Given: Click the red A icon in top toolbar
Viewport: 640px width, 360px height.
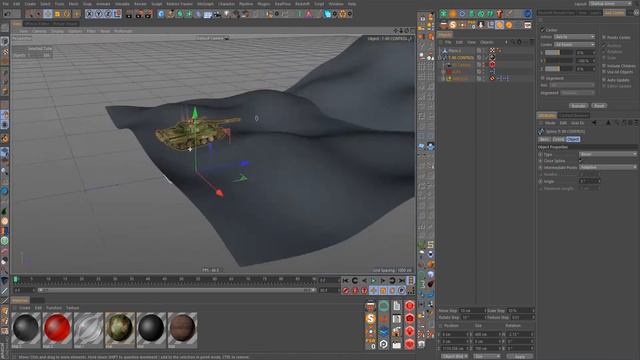Looking at the screenshot, I should coord(309,14).
